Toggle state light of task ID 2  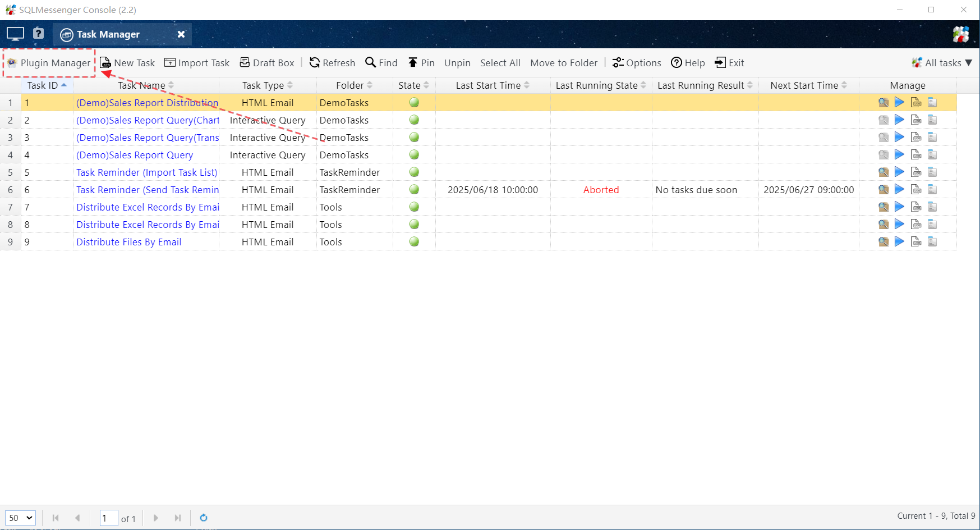point(414,120)
